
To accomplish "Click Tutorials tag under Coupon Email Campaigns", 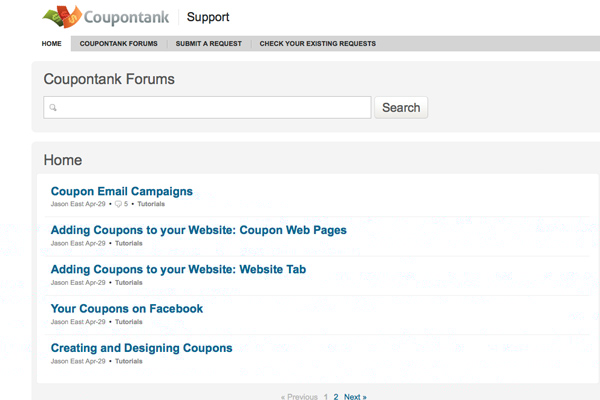I will [151, 204].
